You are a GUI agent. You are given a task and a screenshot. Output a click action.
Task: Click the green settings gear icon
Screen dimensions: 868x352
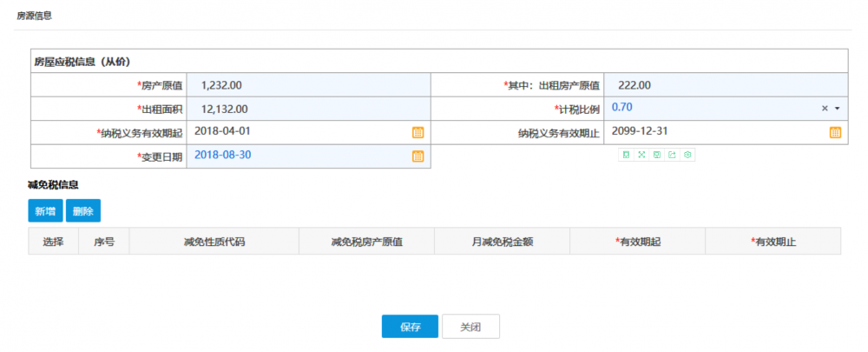(687, 155)
